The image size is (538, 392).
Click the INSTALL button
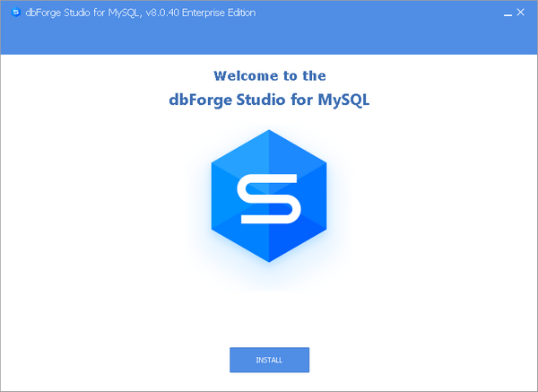click(269, 360)
